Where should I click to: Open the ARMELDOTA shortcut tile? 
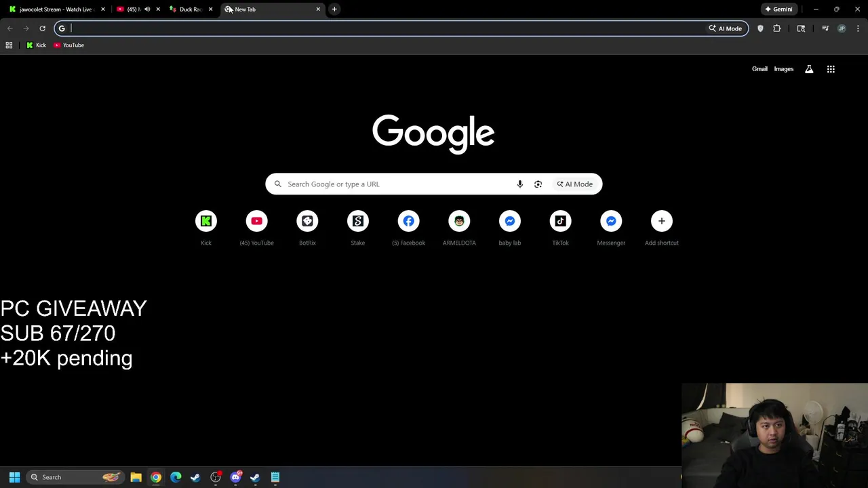459,228
